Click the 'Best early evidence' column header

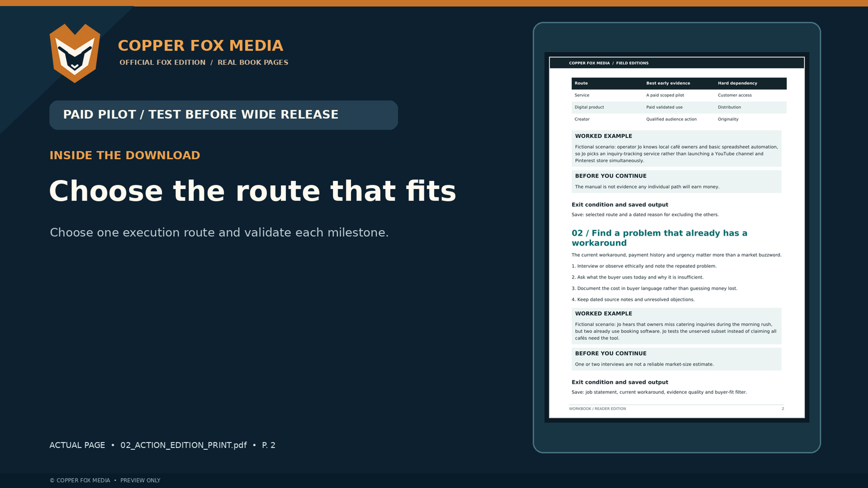tap(668, 83)
